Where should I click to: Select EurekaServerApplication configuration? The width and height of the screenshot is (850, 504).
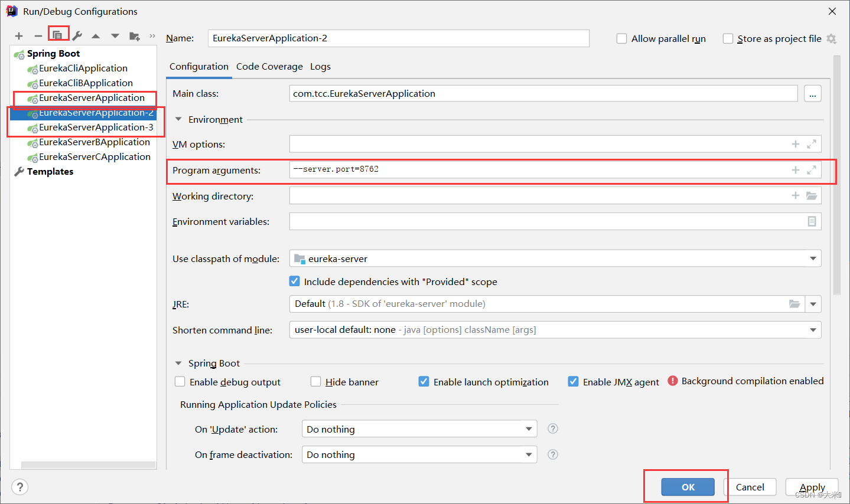tap(92, 98)
